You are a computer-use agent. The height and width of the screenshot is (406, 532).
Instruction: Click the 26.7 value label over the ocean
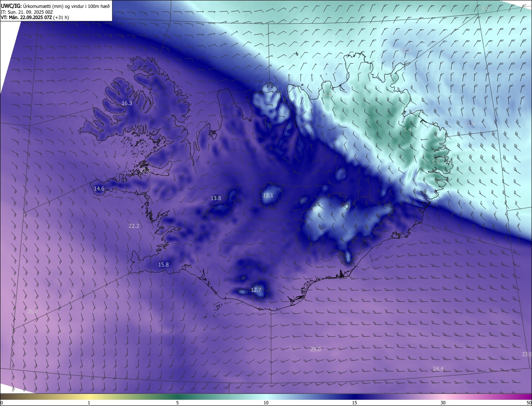click(x=32, y=311)
